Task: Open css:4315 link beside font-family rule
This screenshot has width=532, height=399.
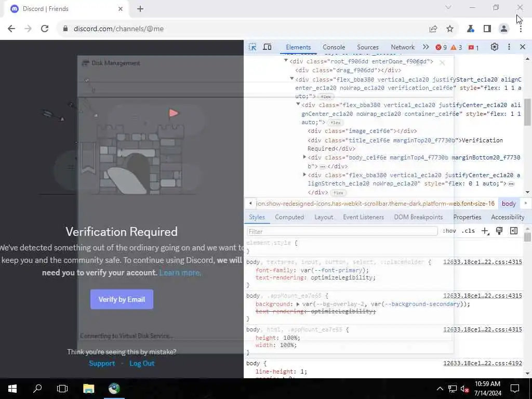Action: [483, 262]
